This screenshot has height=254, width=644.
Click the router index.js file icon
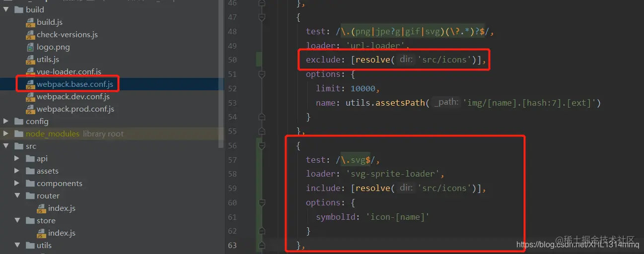point(41,208)
